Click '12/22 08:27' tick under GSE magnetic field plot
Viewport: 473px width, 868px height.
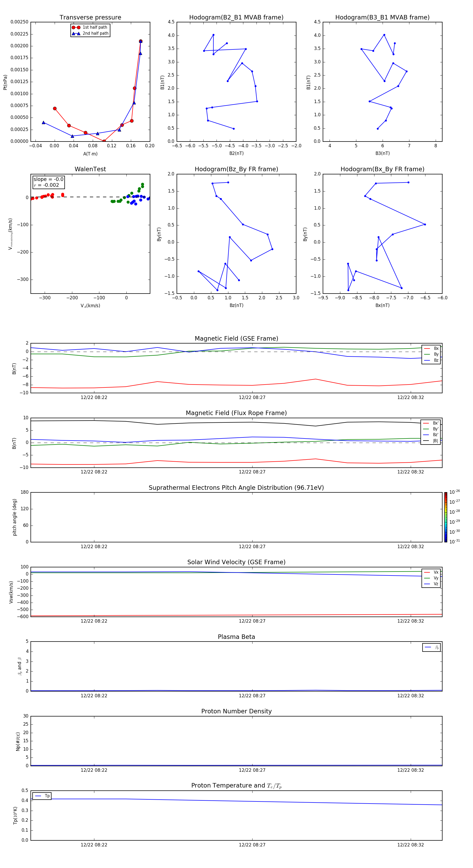[x=252, y=398]
